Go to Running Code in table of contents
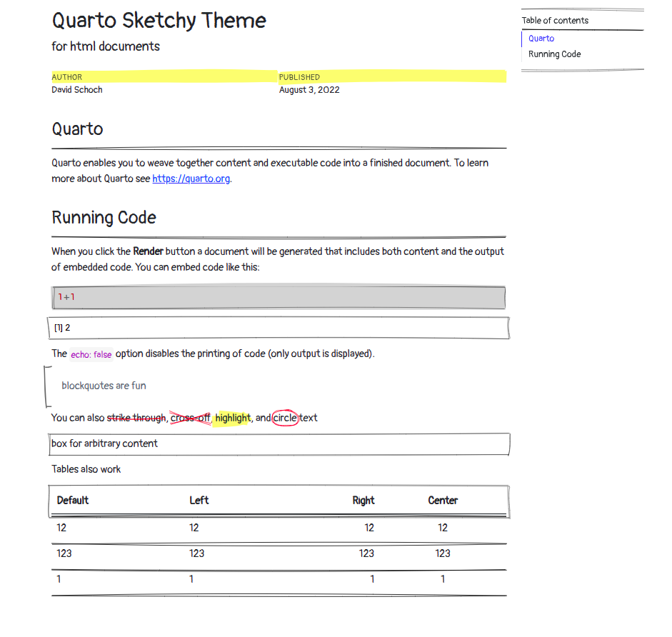This screenshot has width=672, height=637. [554, 54]
